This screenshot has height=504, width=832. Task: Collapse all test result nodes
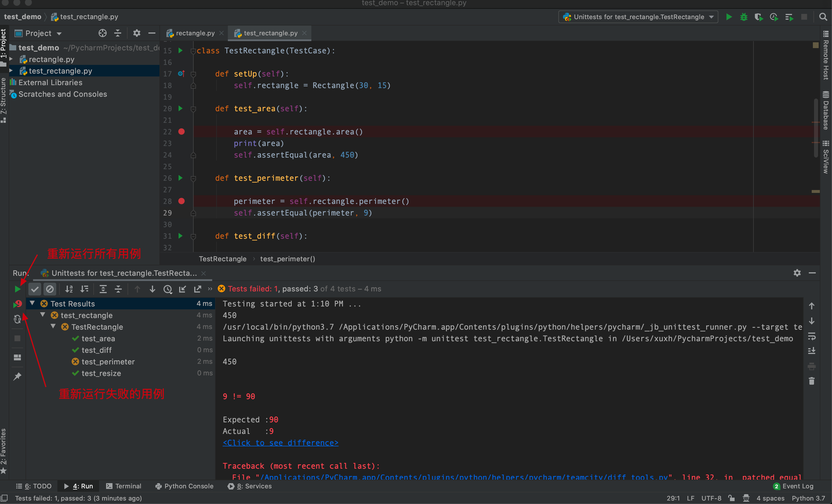tap(118, 289)
